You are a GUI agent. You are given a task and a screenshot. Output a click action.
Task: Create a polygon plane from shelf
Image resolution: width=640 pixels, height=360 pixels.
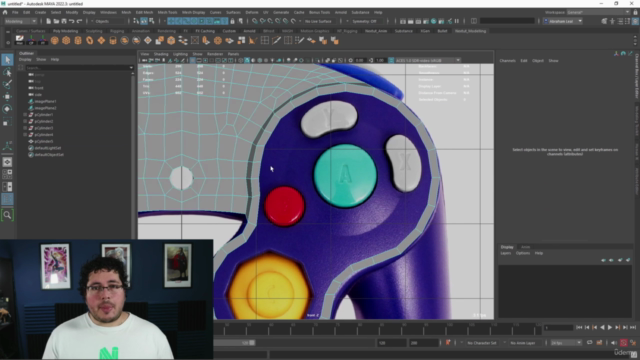click(x=101, y=40)
